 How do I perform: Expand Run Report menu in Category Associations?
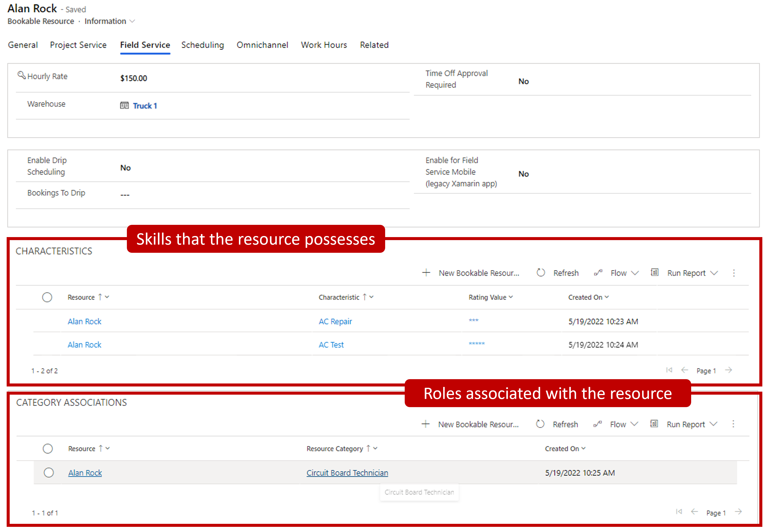713,424
